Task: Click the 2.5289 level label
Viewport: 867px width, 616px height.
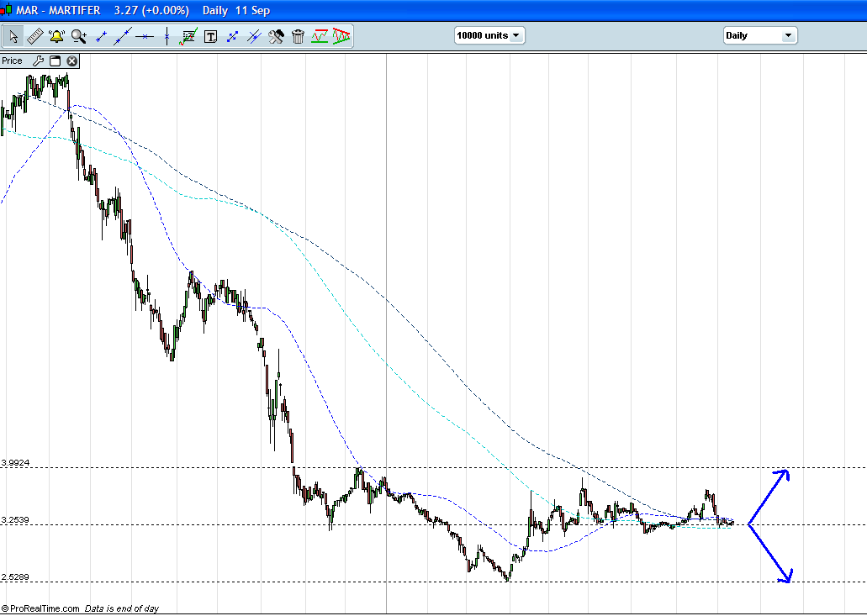Action: pos(15,577)
